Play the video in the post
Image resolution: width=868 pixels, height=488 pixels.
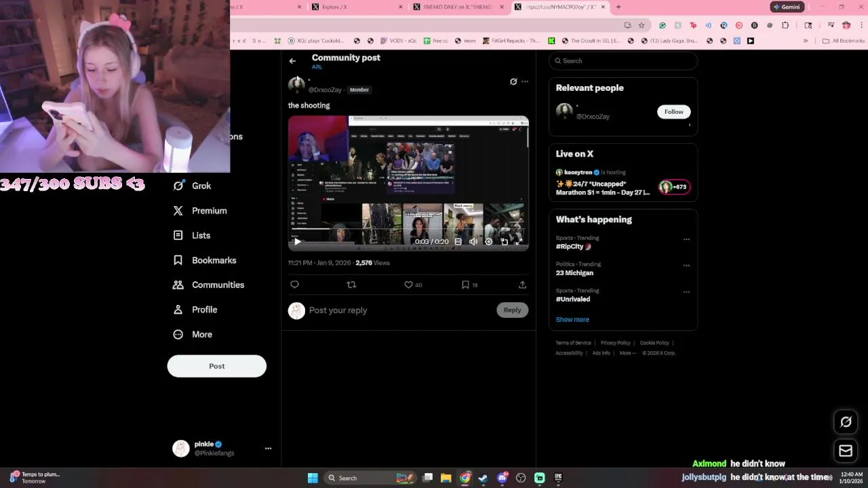(x=298, y=241)
